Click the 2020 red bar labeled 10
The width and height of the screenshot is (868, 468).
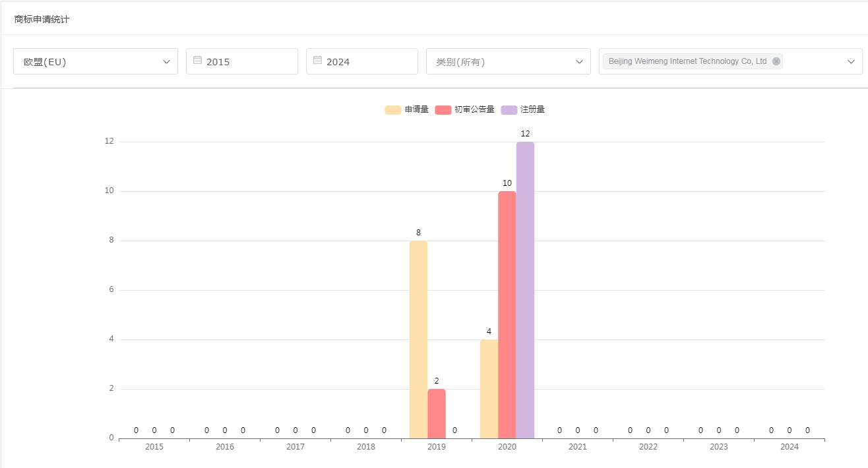coord(507,314)
